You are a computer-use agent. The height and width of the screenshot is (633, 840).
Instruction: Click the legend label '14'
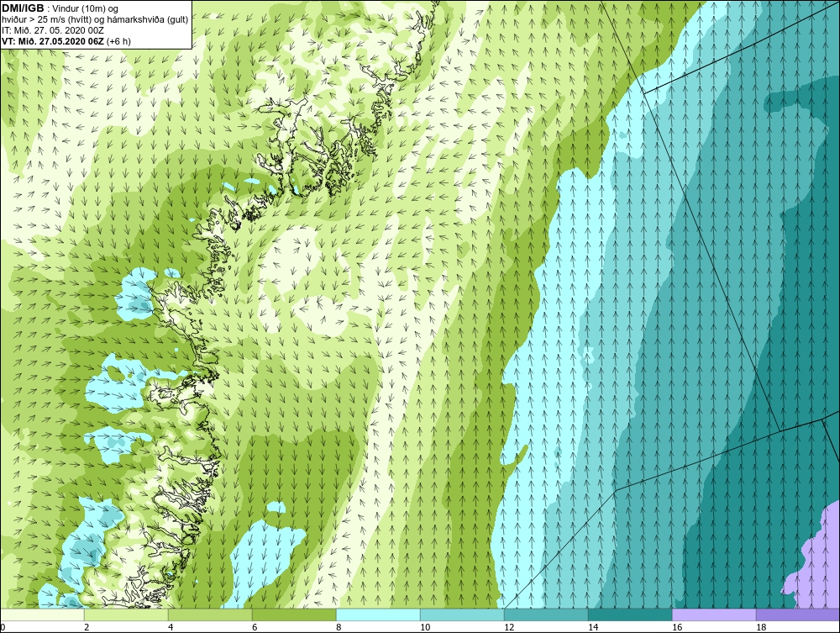(x=593, y=627)
